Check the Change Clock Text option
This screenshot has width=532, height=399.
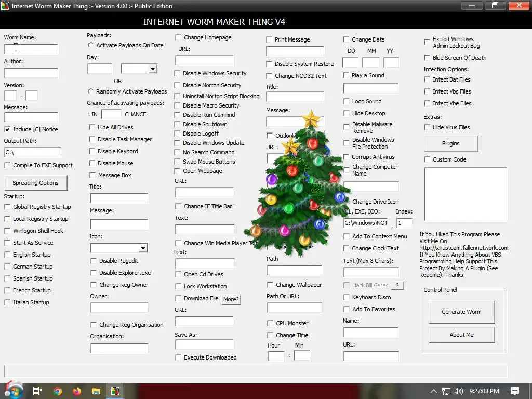pyautogui.click(x=346, y=248)
